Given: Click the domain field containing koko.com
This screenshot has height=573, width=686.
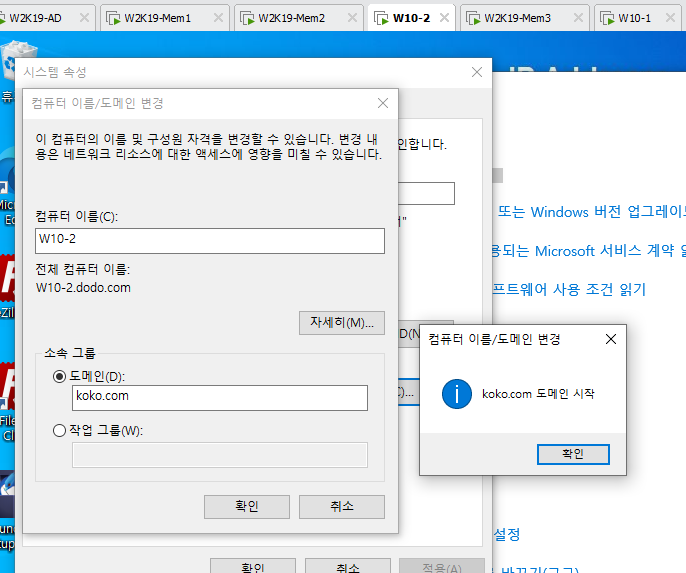Looking at the screenshot, I should (x=220, y=398).
